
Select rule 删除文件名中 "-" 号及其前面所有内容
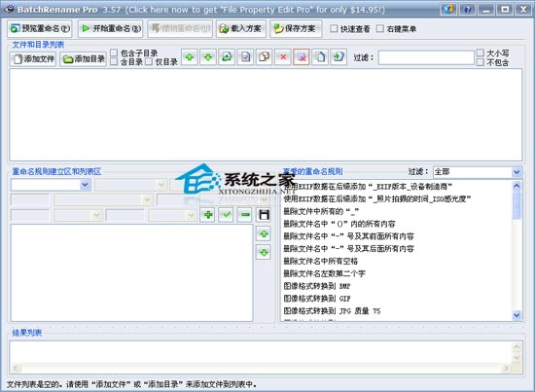pos(348,236)
